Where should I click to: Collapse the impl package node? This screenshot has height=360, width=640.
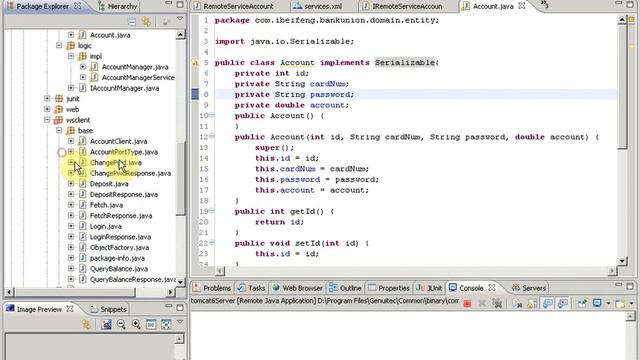coord(71,56)
